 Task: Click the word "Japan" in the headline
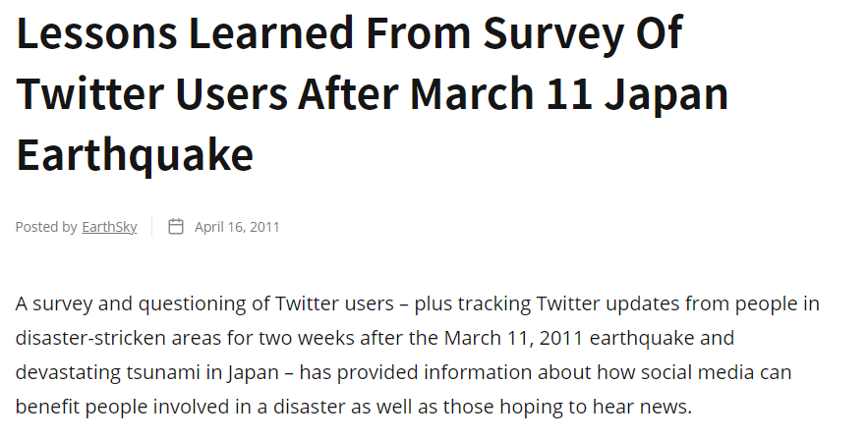coord(667,94)
